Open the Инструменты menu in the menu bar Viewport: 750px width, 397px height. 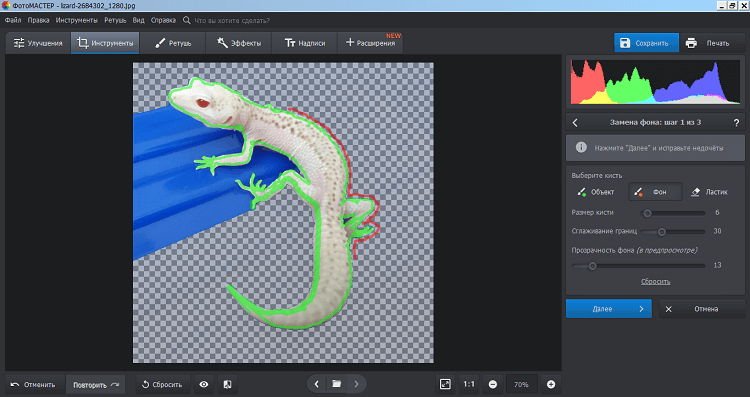click(x=77, y=21)
